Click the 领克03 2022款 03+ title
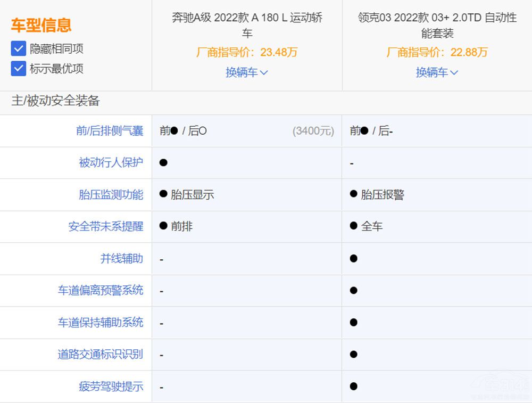 click(x=437, y=25)
